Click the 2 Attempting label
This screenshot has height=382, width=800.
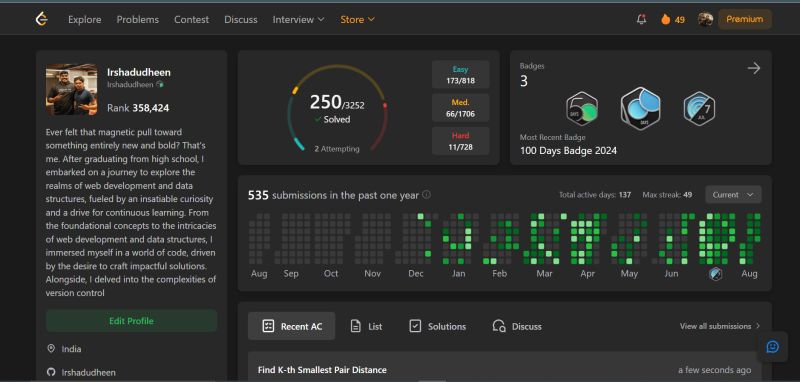click(x=337, y=149)
